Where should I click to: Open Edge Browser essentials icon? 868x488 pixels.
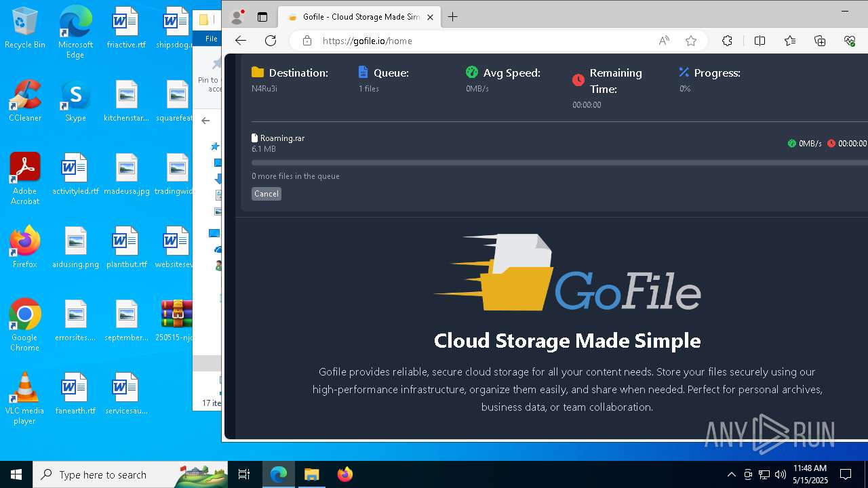(850, 41)
